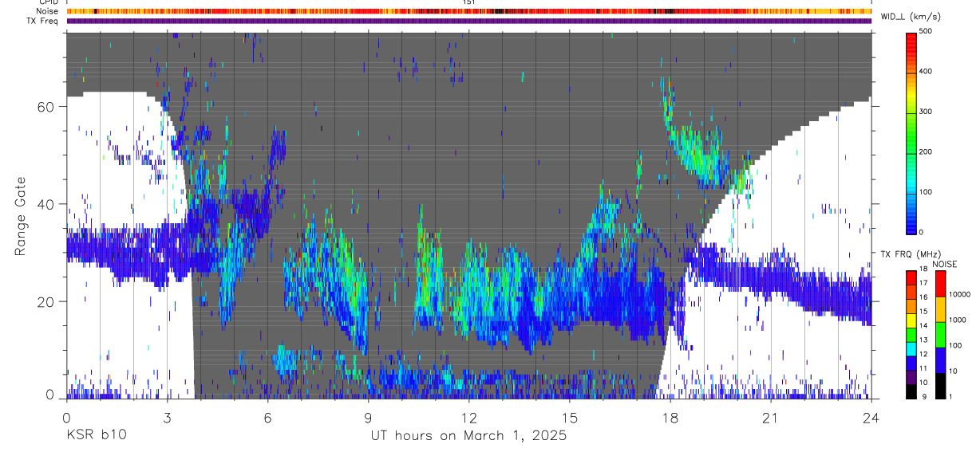
Task: Click the UT hour tick label 24
Action: coord(871,418)
